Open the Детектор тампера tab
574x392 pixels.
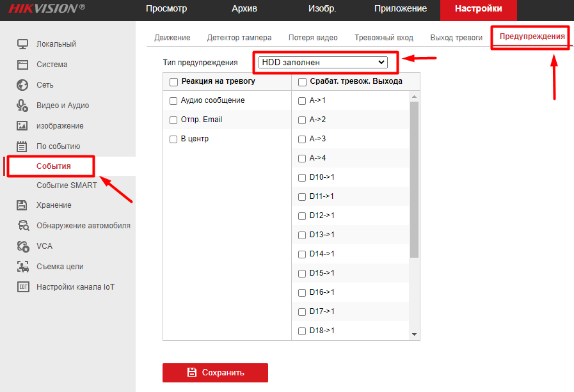[239, 38]
